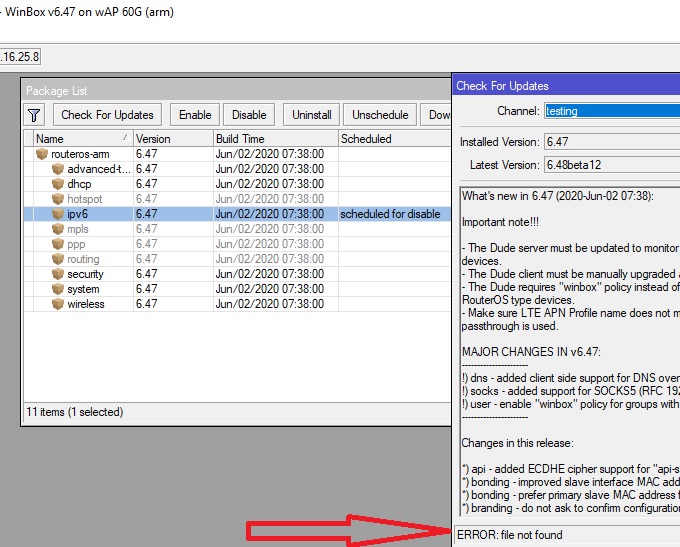Click the dhcp package box icon
The height and width of the screenshot is (547, 680).
click(58, 184)
